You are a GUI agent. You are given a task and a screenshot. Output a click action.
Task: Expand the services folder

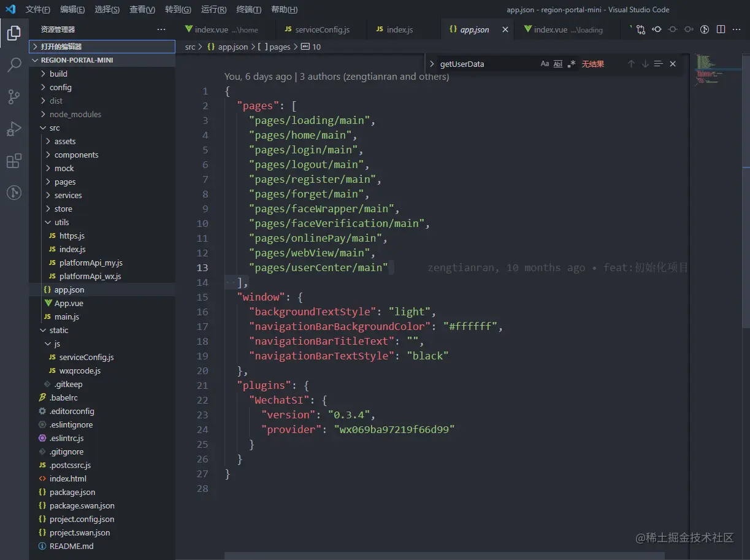(102, 195)
